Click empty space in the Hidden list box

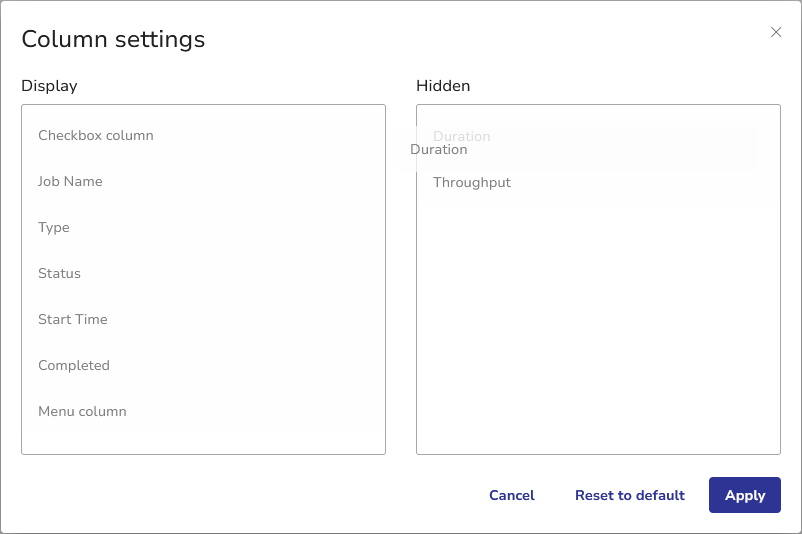[598, 330]
